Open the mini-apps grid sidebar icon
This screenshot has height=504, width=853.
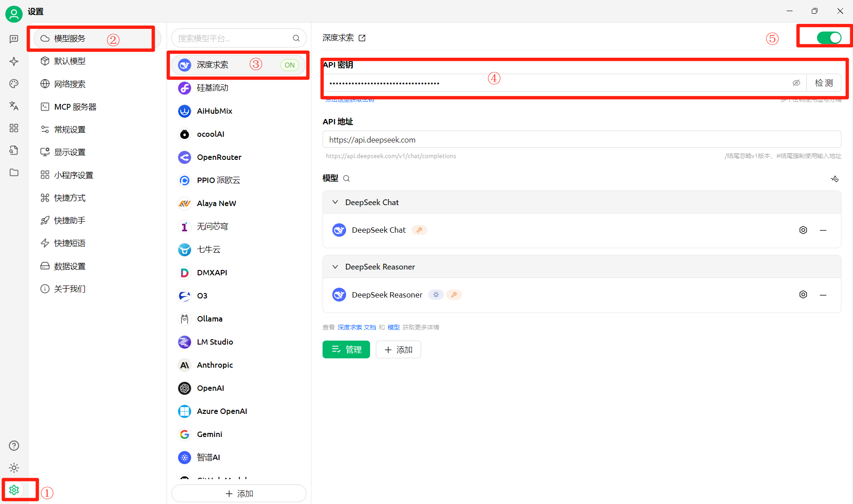14,128
